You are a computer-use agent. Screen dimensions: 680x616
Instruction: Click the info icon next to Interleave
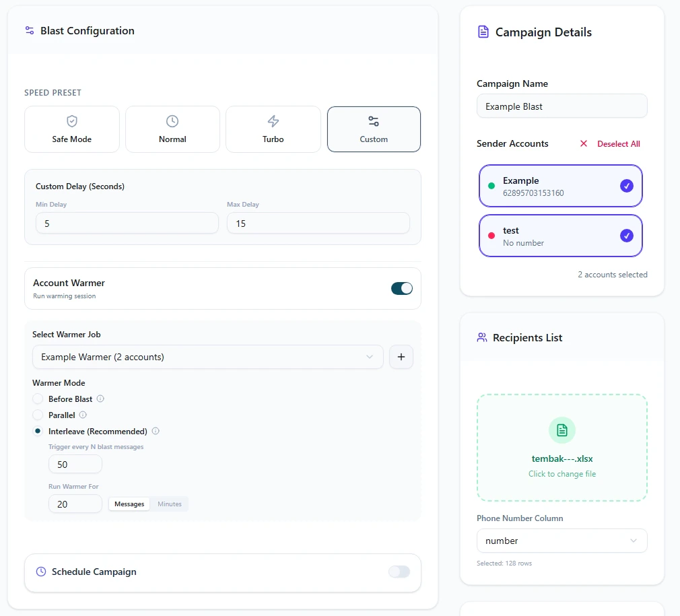click(156, 431)
